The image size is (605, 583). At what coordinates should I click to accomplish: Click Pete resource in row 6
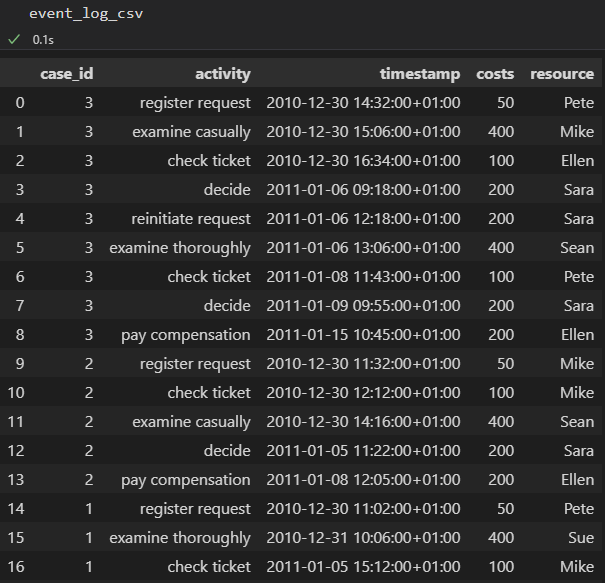point(579,277)
